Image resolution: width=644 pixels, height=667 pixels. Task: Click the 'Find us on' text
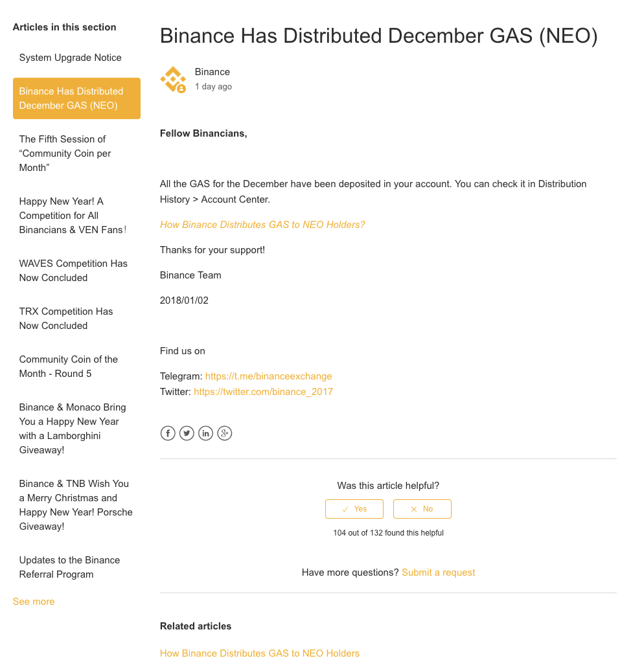[x=183, y=351]
